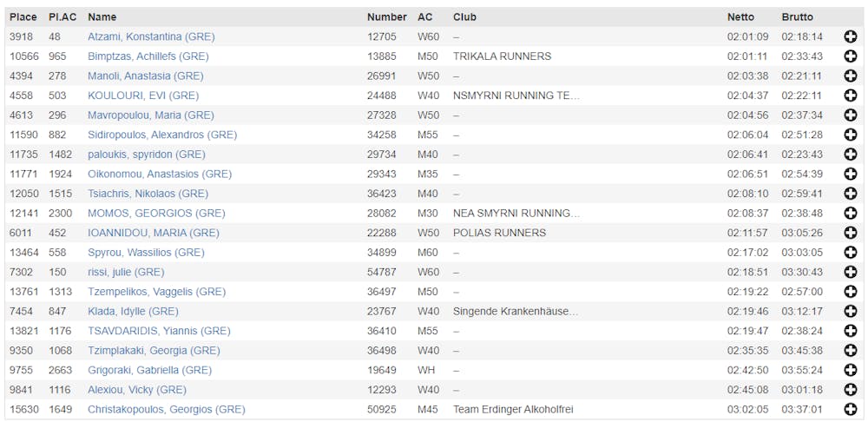The height and width of the screenshot is (422, 868).
Task: Expand the Manoli, Anastasia result row
Action: point(850,76)
